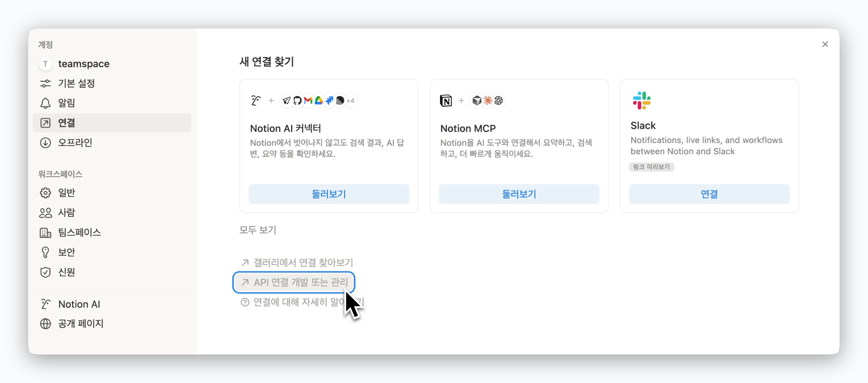Screen dimensions: 868x383
Task: Click the bell icon for 알림
Action: pyautogui.click(x=45, y=103)
